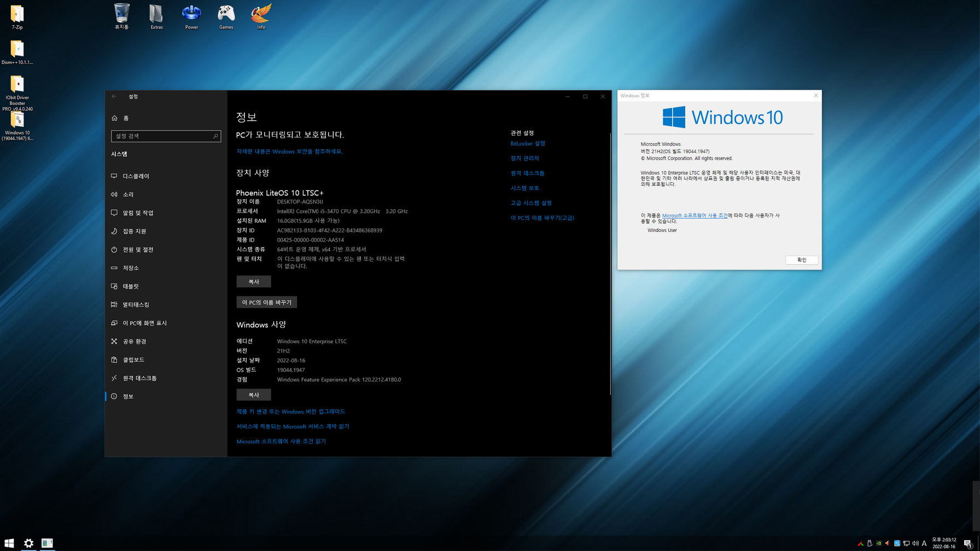Open license terms link in Windows 정보 dialog

pos(695,215)
